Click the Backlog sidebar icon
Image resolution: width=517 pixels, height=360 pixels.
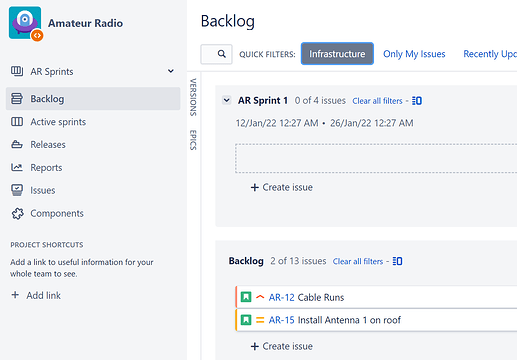(17, 99)
